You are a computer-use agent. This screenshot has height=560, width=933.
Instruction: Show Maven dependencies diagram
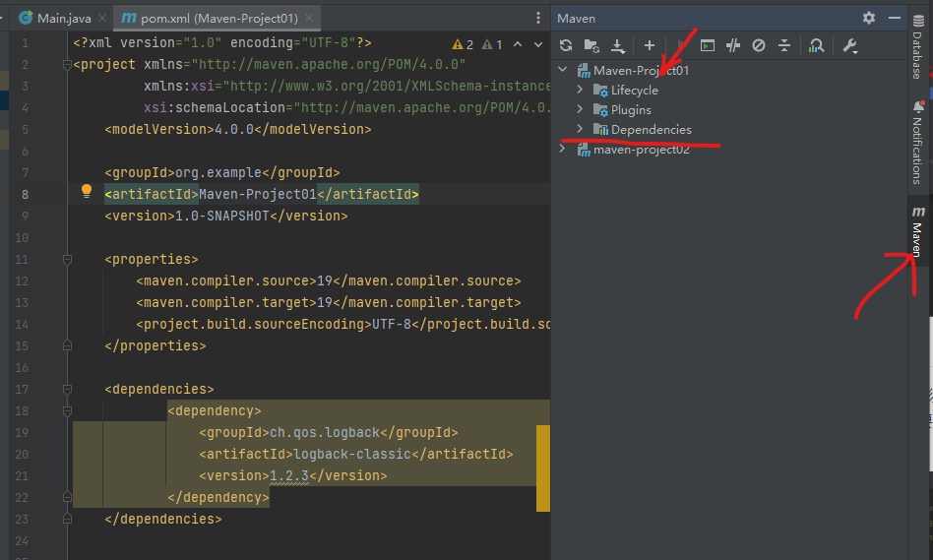[817, 45]
